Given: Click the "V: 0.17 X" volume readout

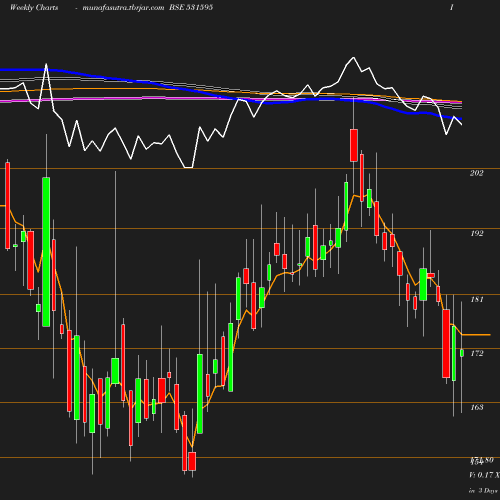Looking at the screenshot, I should (x=484, y=475).
